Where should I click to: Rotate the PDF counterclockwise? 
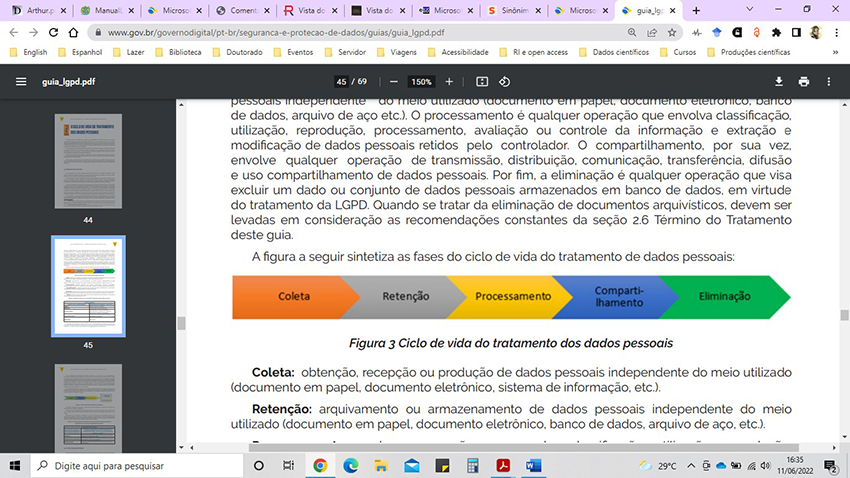point(505,81)
